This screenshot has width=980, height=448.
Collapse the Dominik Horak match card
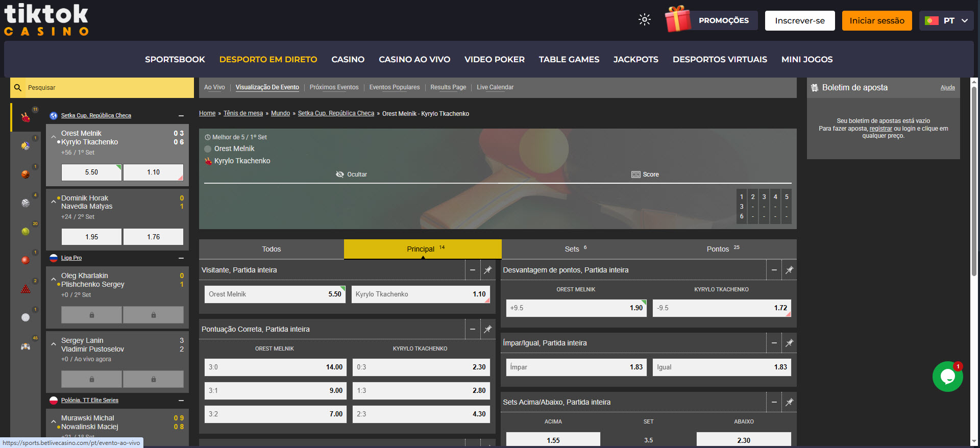54,202
